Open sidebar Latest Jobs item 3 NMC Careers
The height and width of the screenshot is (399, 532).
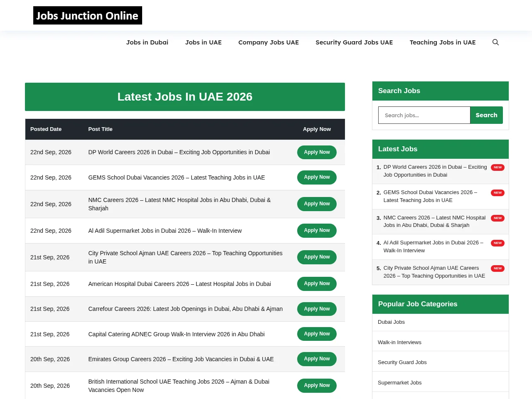[434, 222]
